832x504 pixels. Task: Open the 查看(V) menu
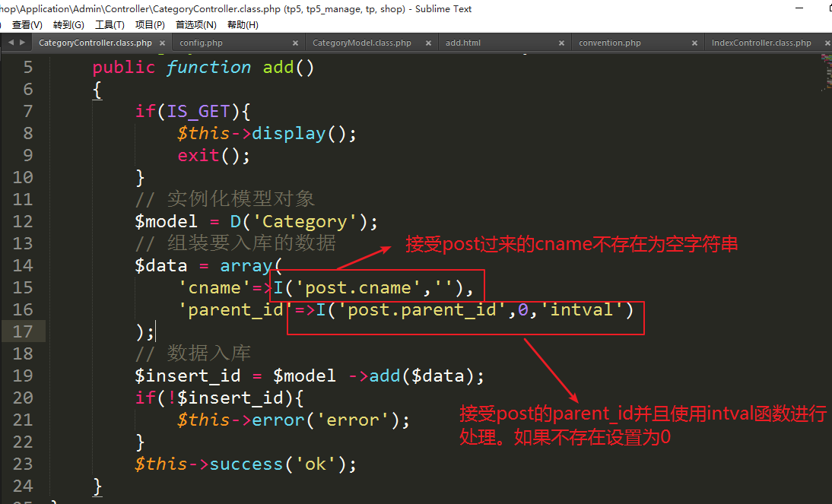[27, 25]
